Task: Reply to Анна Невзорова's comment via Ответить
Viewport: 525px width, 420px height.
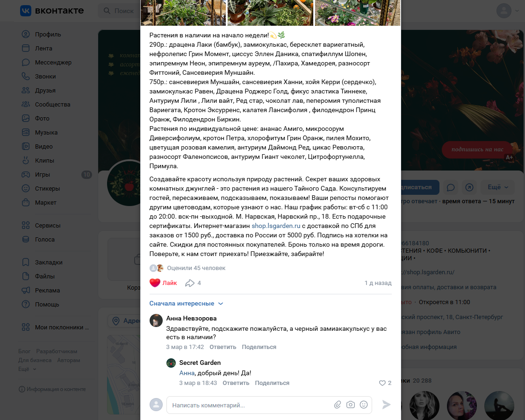Action: click(x=223, y=347)
